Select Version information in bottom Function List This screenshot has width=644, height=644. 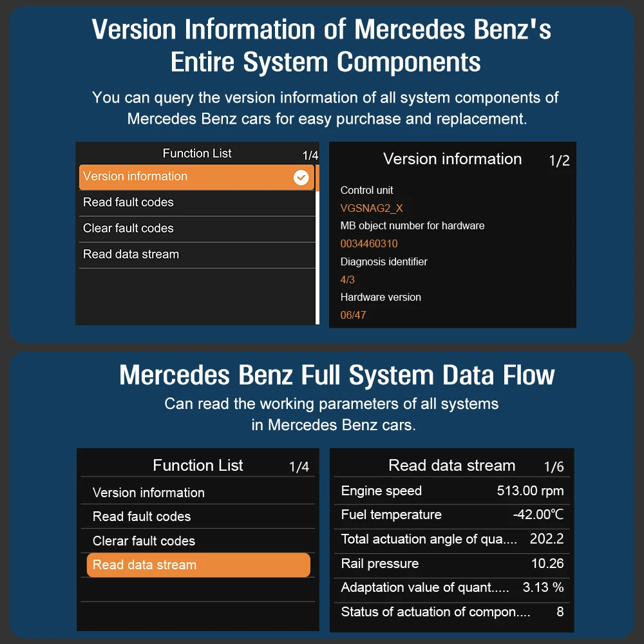pos(149,493)
